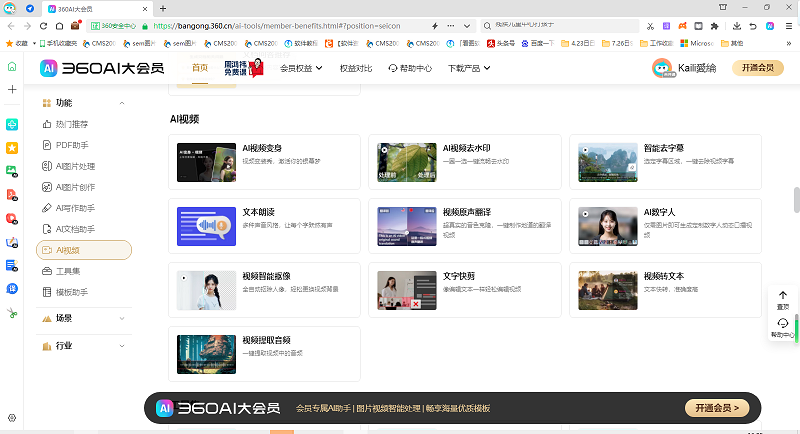The width and height of the screenshot is (800, 434).
Task: Open the 周鸿祎免费课 banner link
Action: click(244, 68)
